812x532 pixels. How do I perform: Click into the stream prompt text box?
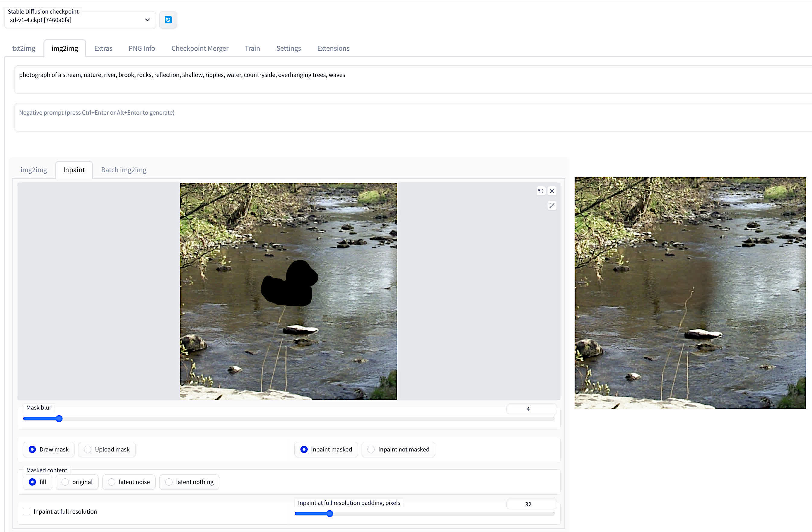tap(413, 80)
